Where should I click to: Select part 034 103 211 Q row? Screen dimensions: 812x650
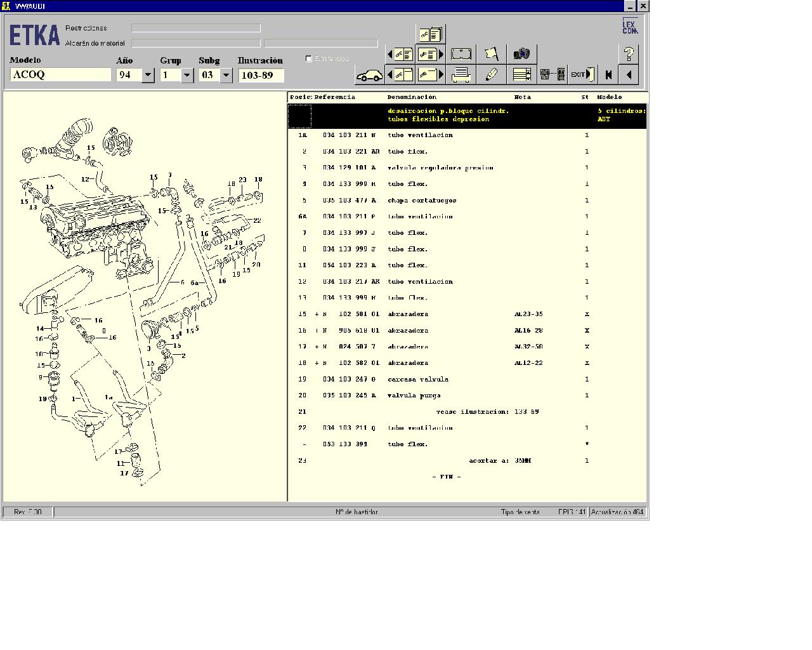[x=468, y=428]
